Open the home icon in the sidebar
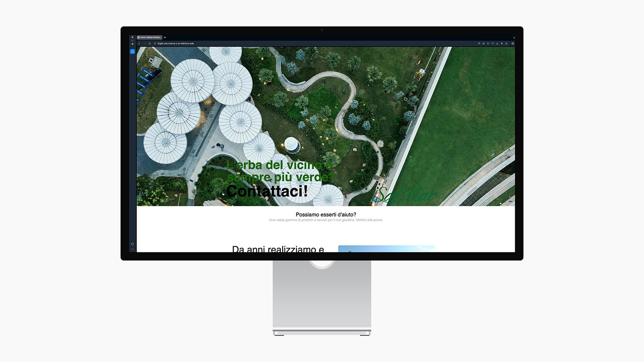The width and height of the screenshot is (644, 362). [132, 51]
